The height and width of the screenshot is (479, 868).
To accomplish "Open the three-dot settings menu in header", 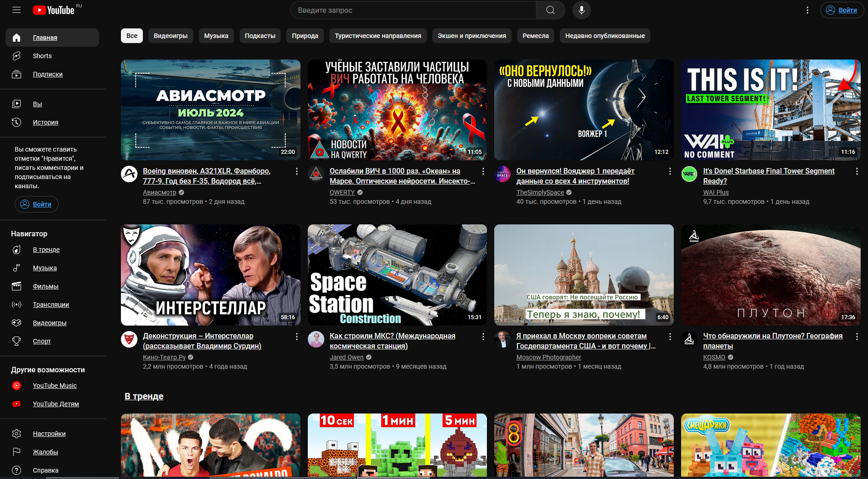I will tap(808, 10).
